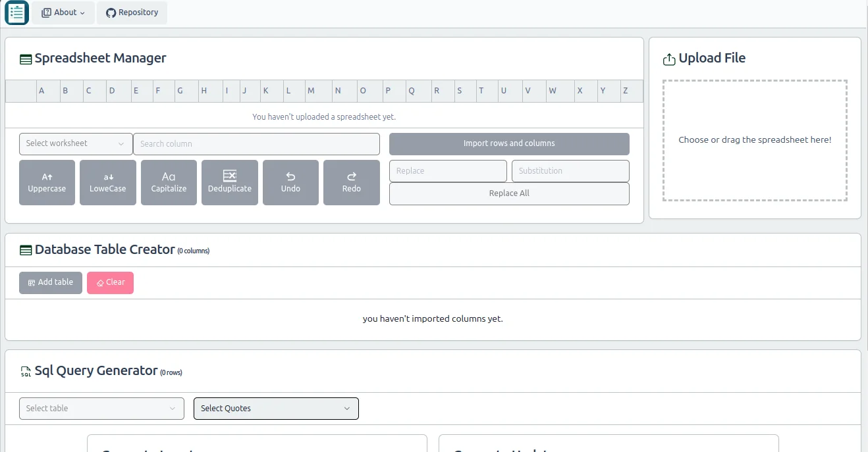
Task: Click the pink Clear button
Action: 110,282
